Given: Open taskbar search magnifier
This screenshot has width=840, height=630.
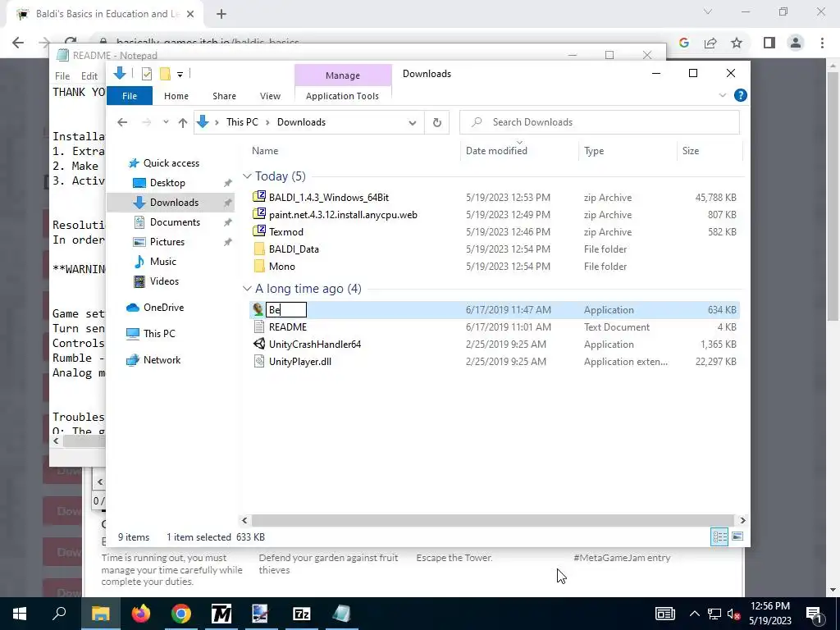Looking at the screenshot, I should coord(59,613).
